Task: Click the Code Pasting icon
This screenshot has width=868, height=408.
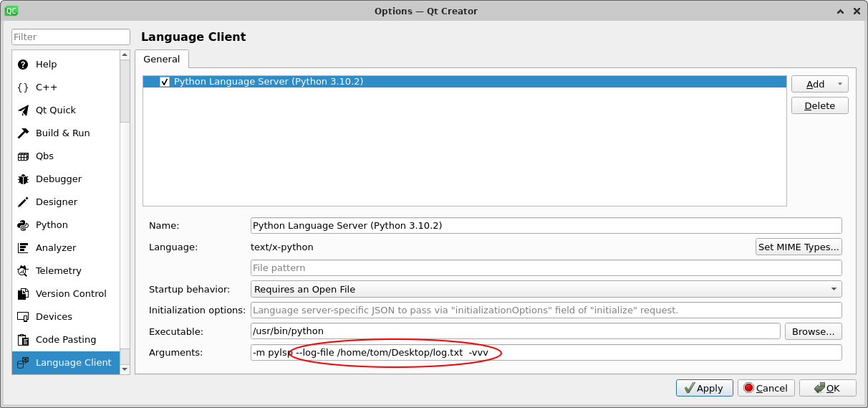Action: [23, 340]
